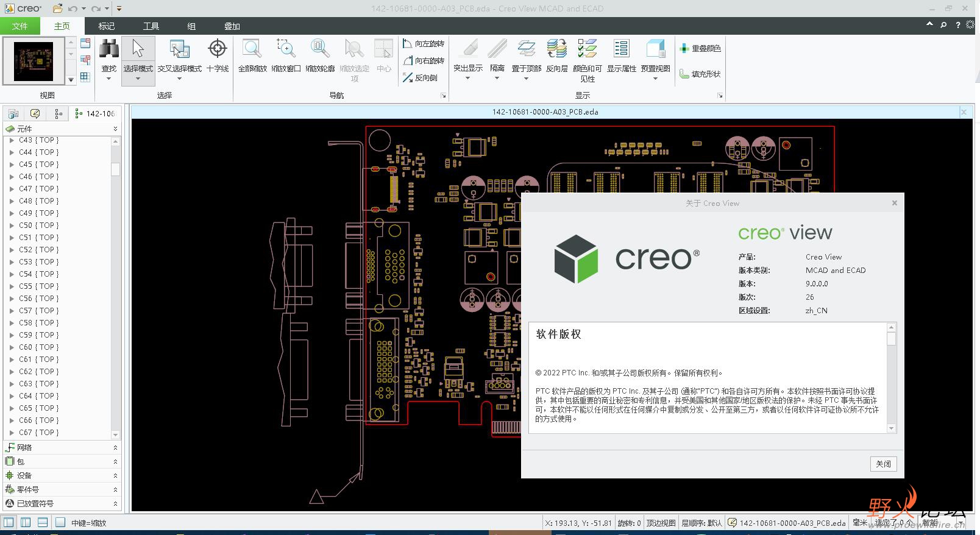Click the 交叉选择模式 cross-selection icon

tap(179, 49)
